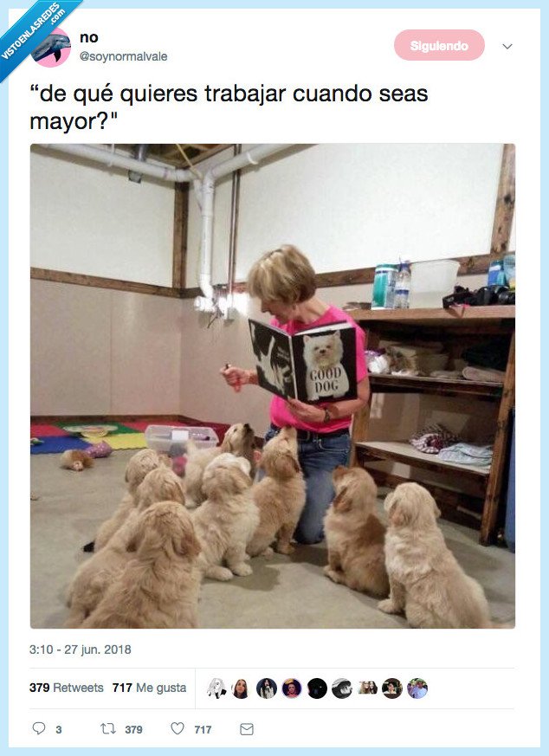Expand tweet options chevron
This screenshot has width=549, height=756.
coord(507,46)
